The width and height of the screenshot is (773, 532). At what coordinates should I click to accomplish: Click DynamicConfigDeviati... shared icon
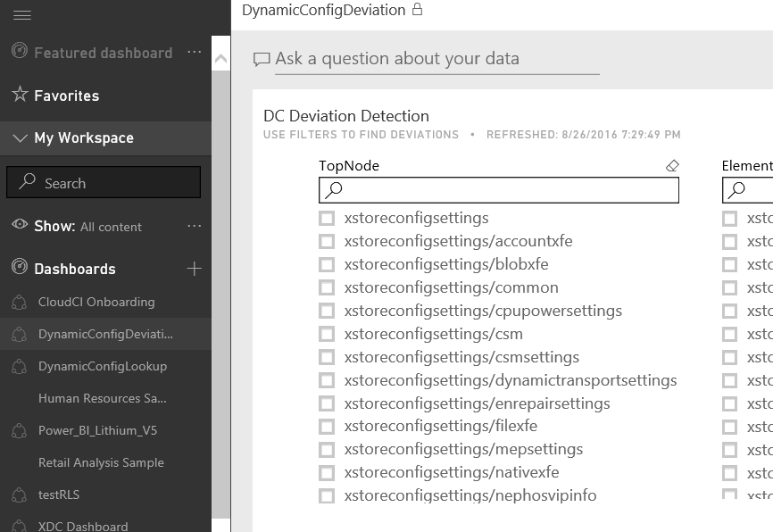tap(19, 335)
